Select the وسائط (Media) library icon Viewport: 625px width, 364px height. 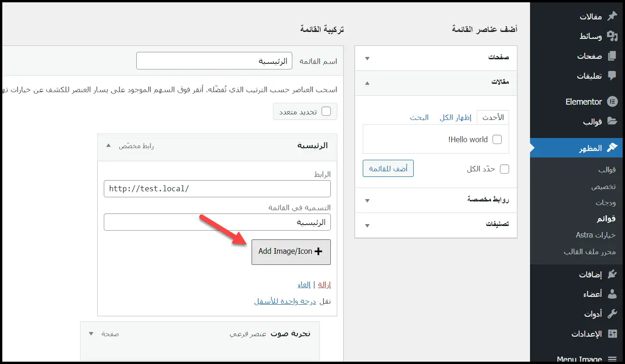coord(612,36)
